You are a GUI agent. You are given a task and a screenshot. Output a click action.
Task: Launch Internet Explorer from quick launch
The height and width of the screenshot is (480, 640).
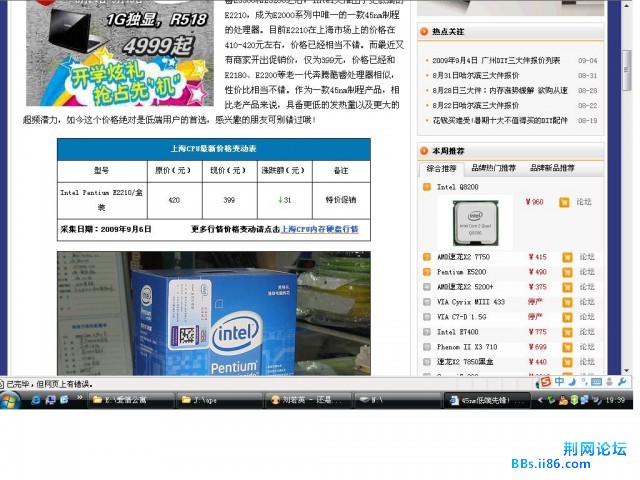tap(36, 400)
